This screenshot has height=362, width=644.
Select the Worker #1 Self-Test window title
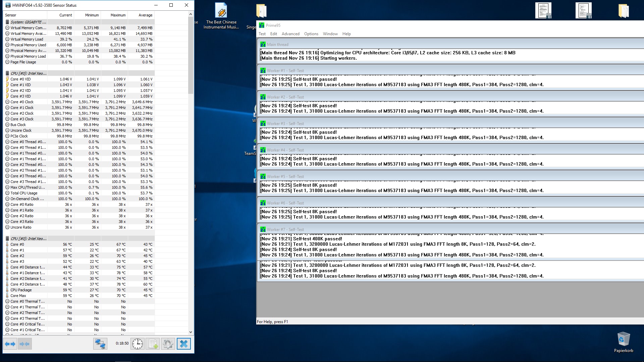285,71
